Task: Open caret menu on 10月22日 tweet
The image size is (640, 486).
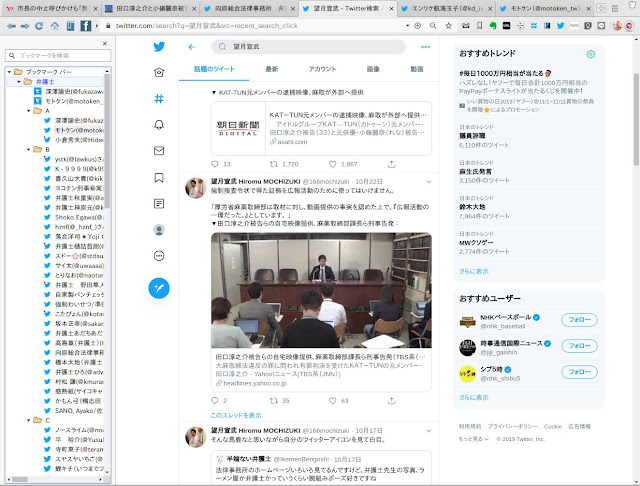Action: (x=429, y=182)
